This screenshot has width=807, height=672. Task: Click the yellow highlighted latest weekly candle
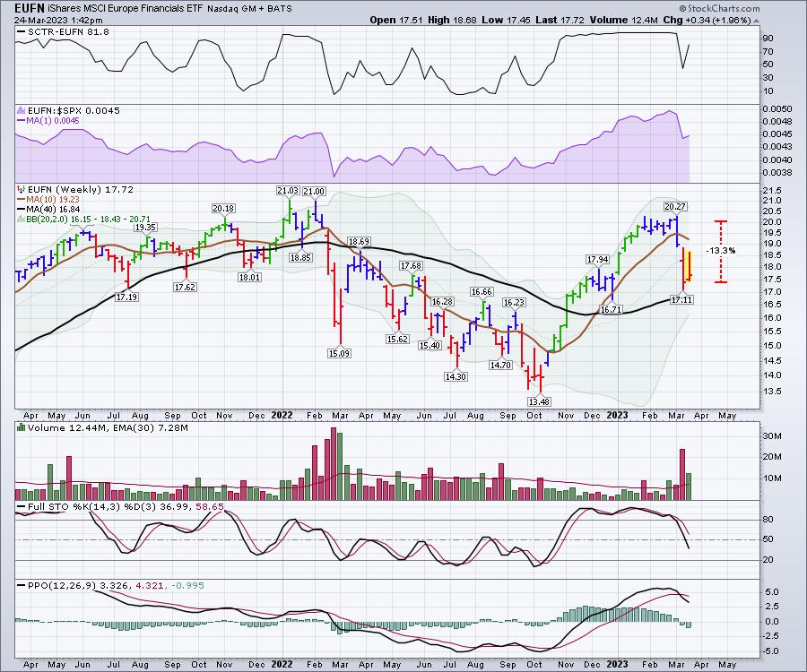point(689,267)
